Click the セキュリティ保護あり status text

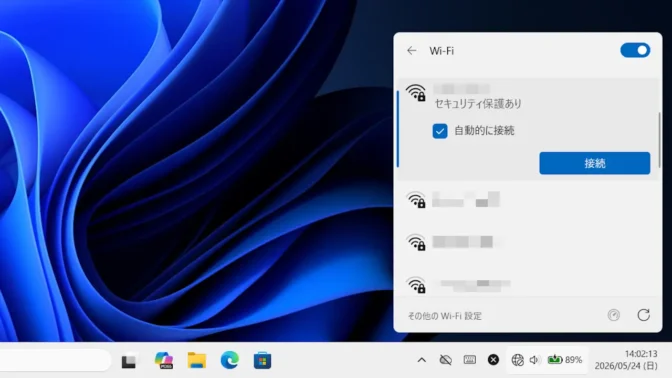478,104
